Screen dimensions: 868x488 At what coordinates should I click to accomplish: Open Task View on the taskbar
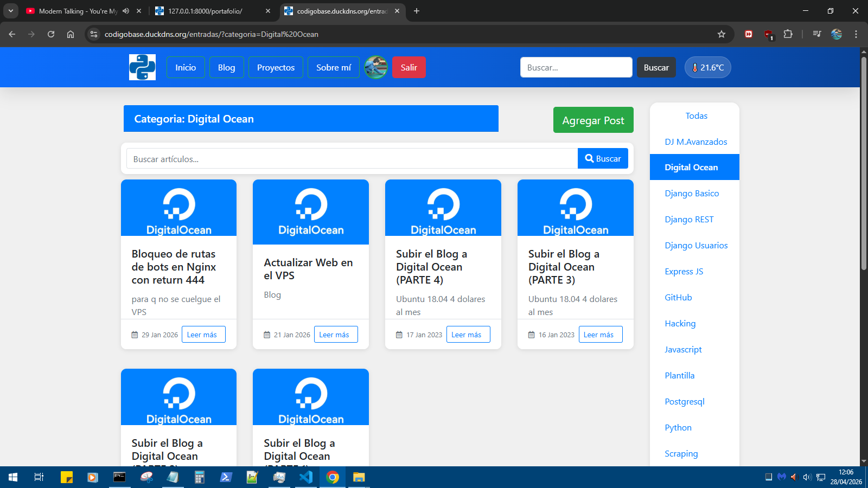[x=39, y=477]
